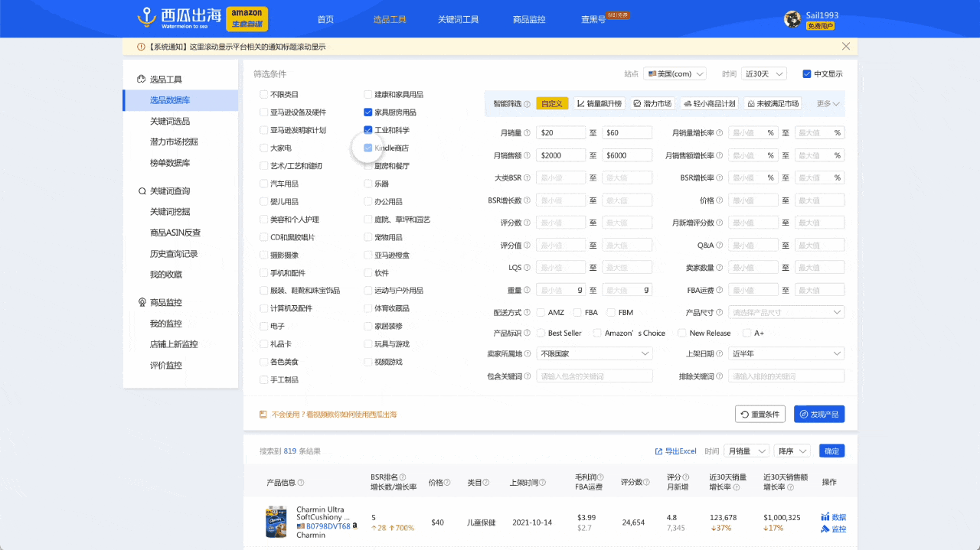Click the notification warning icon
980x550 pixels.
click(x=141, y=47)
